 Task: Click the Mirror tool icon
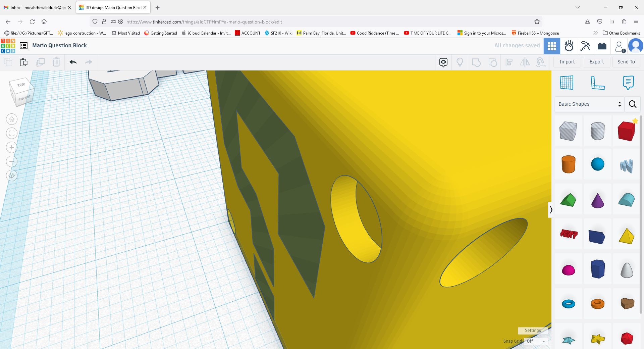[525, 62]
